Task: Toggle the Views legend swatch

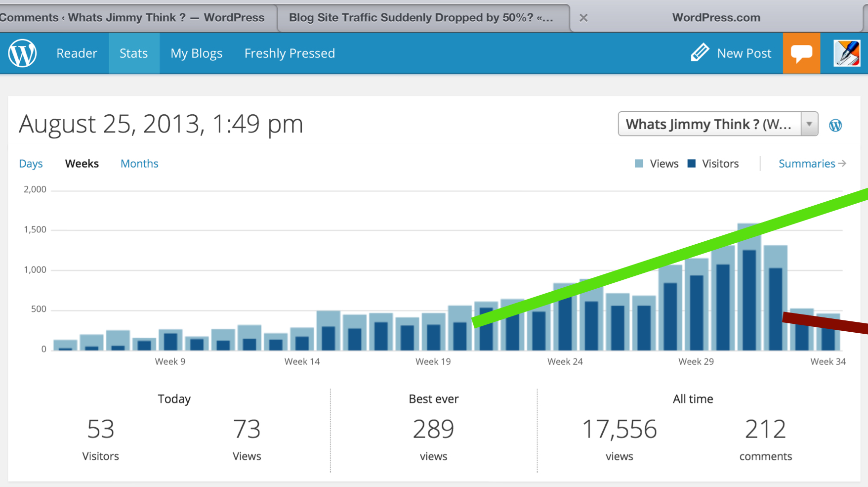Action: [639, 164]
